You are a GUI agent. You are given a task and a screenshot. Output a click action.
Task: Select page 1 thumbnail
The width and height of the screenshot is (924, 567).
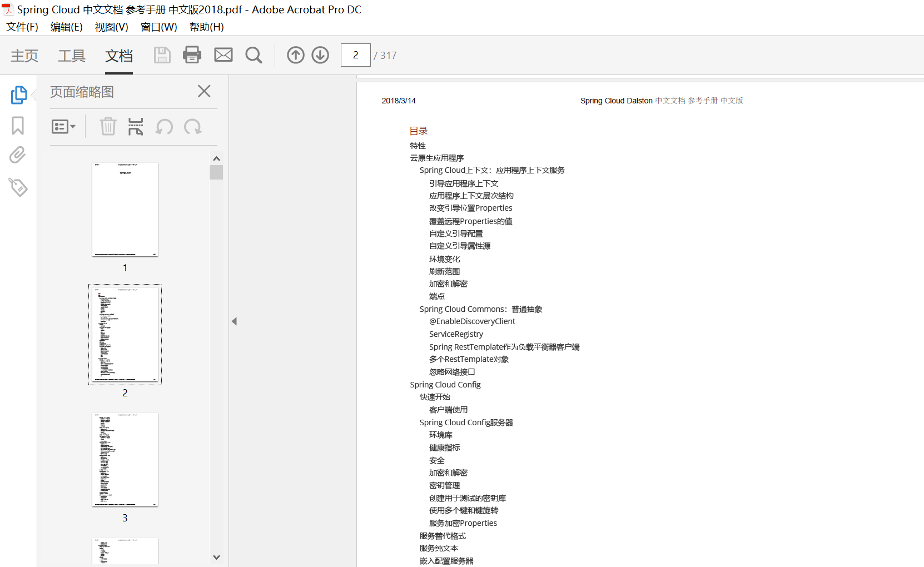click(x=125, y=210)
